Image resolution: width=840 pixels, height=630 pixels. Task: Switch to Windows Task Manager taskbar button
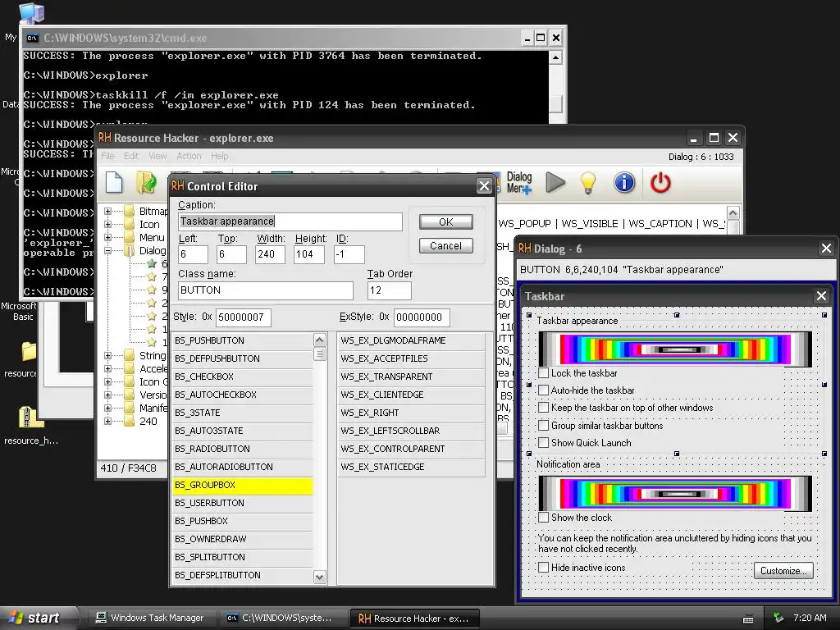tap(150, 618)
